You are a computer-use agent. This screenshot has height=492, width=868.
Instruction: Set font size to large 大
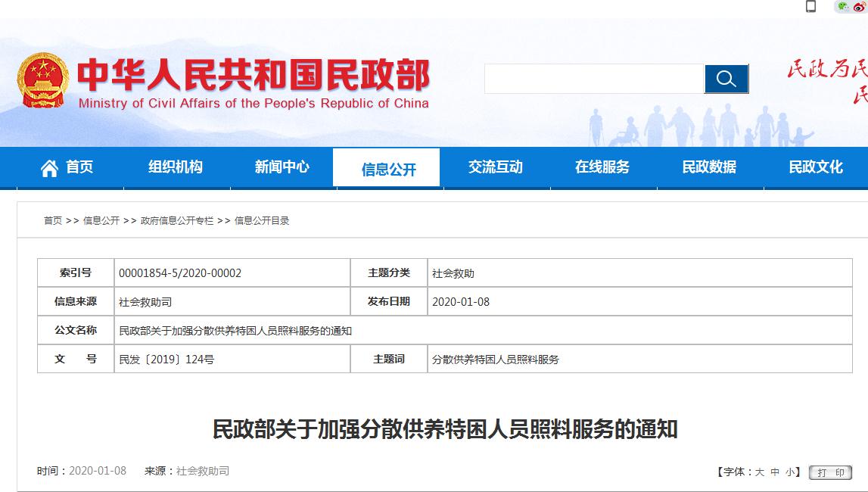click(759, 472)
